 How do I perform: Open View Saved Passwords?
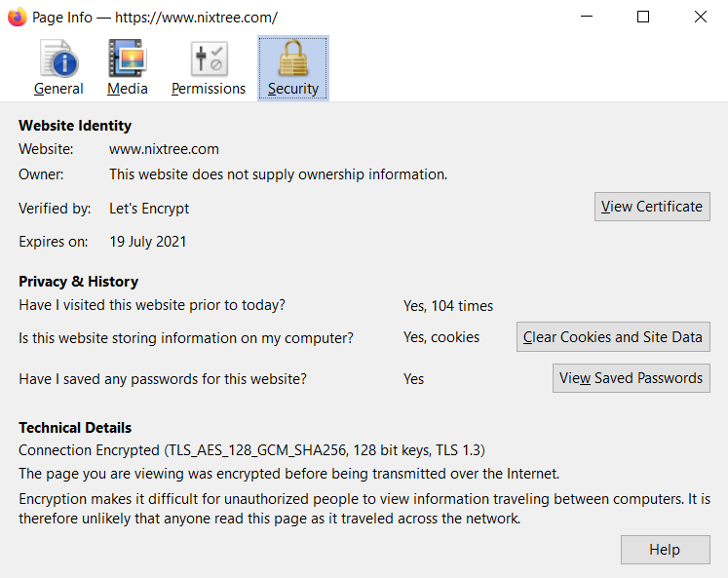(631, 378)
